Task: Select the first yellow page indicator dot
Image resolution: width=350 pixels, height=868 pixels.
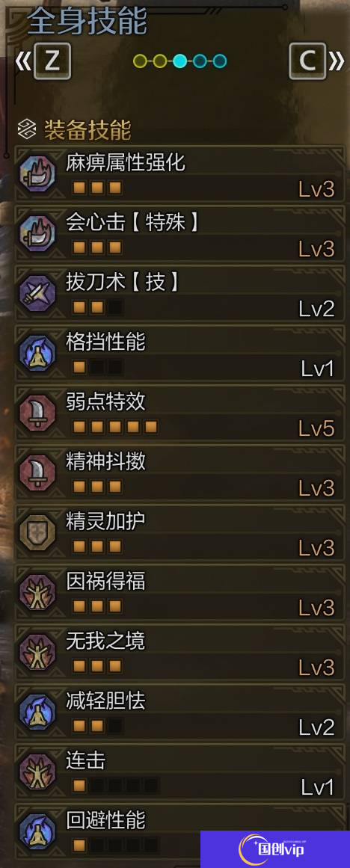Action: (x=140, y=61)
